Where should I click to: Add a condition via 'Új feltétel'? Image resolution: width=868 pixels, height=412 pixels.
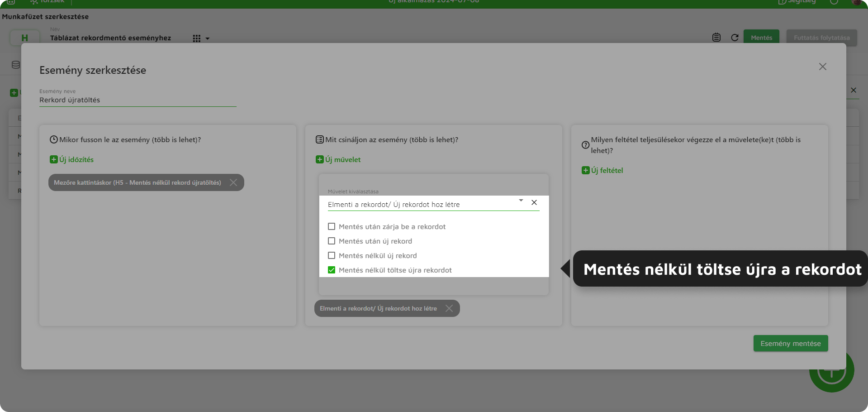pos(602,170)
